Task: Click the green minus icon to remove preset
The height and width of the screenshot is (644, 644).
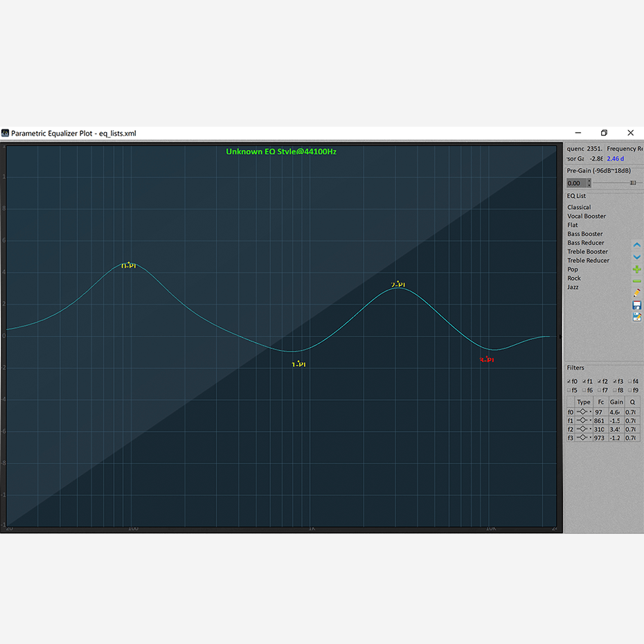Action: point(636,280)
